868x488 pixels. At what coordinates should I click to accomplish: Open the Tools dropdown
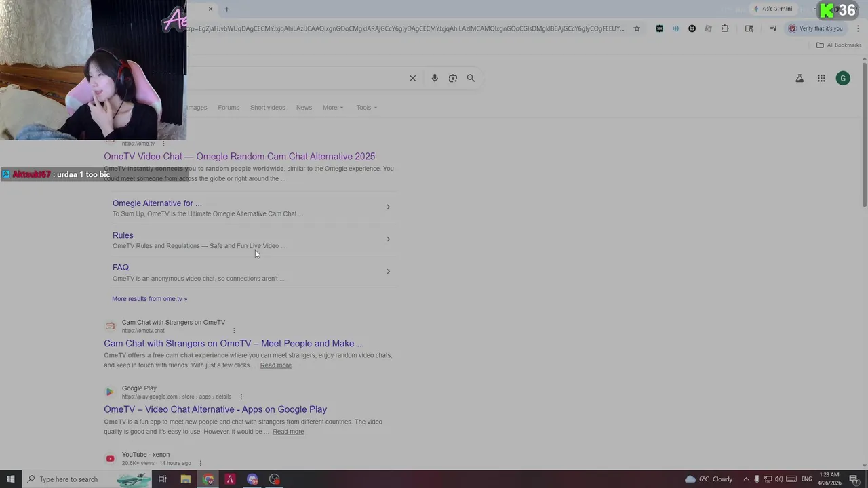pos(367,108)
